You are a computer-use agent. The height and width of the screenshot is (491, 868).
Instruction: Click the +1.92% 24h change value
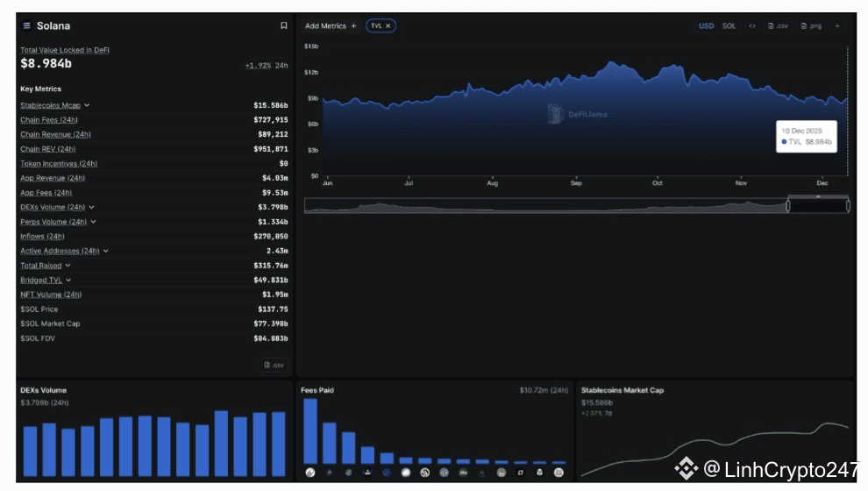coord(258,65)
